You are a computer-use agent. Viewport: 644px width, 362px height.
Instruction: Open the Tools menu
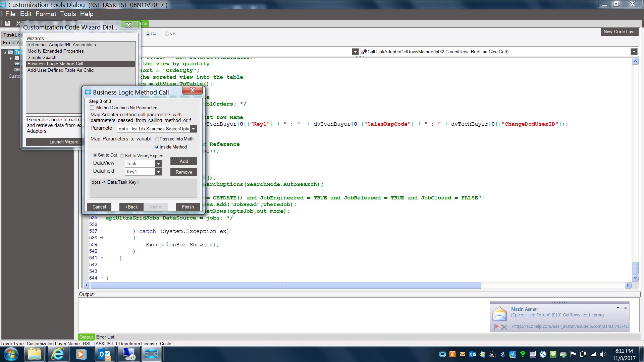pyautogui.click(x=68, y=14)
